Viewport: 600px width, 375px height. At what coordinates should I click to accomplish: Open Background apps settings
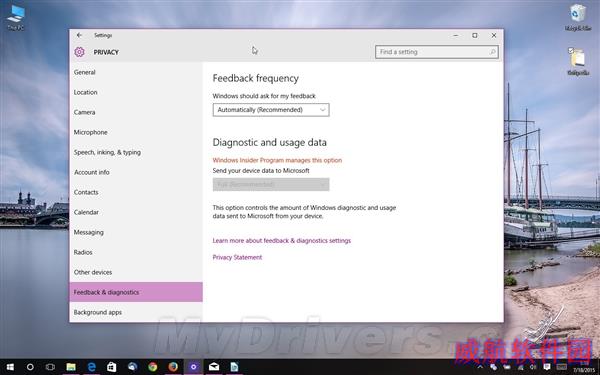[136, 312]
